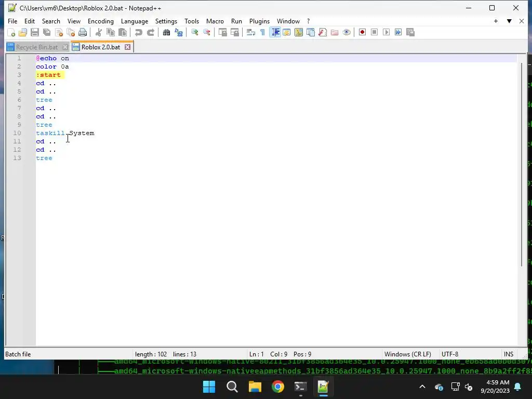The image size is (532, 399).
Task: Show hidden tray icons chevron
Action: pos(422,387)
